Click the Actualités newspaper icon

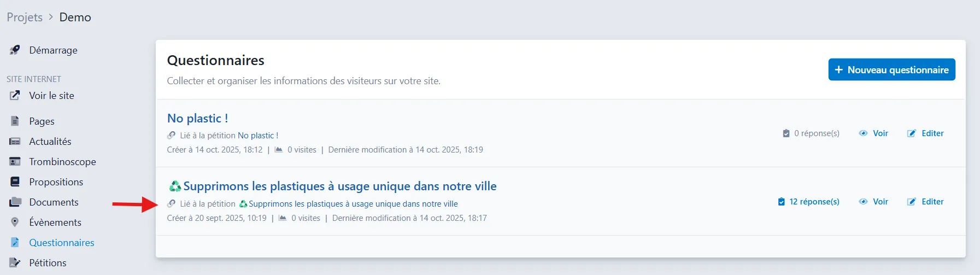(x=15, y=142)
